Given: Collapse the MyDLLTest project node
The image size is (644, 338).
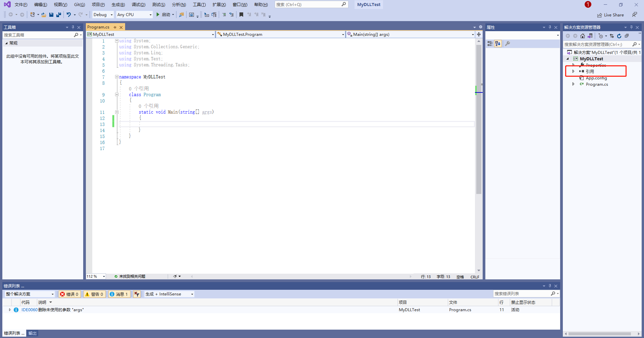Looking at the screenshot, I should [x=568, y=59].
